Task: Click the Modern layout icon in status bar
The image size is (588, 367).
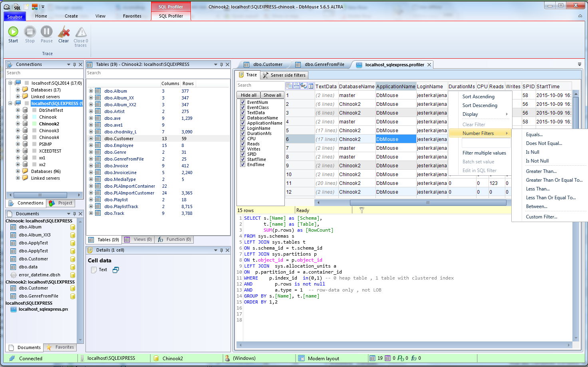Action: click(x=301, y=358)
